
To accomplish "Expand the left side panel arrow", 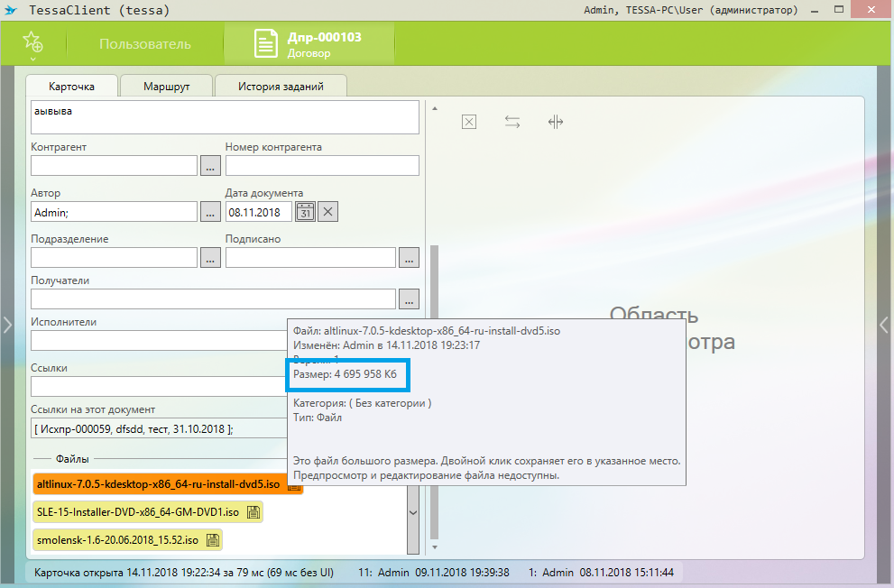I will (x=7, y=325).
